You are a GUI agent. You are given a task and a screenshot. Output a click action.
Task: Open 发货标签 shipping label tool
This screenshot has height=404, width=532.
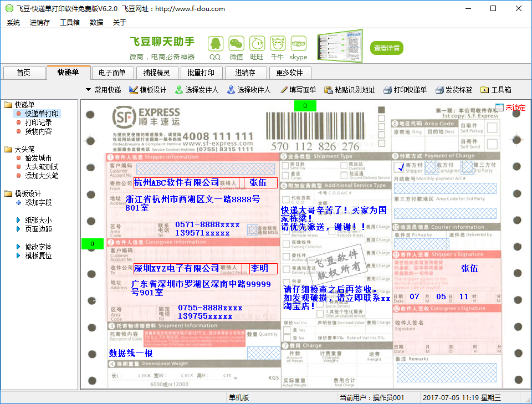tap(454, 90)
